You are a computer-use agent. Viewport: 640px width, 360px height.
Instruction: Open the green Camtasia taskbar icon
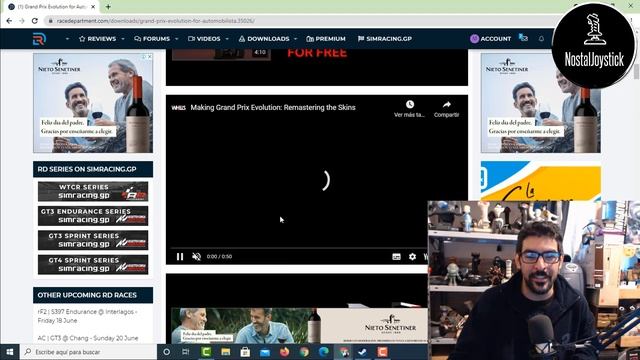coord(206,352)
